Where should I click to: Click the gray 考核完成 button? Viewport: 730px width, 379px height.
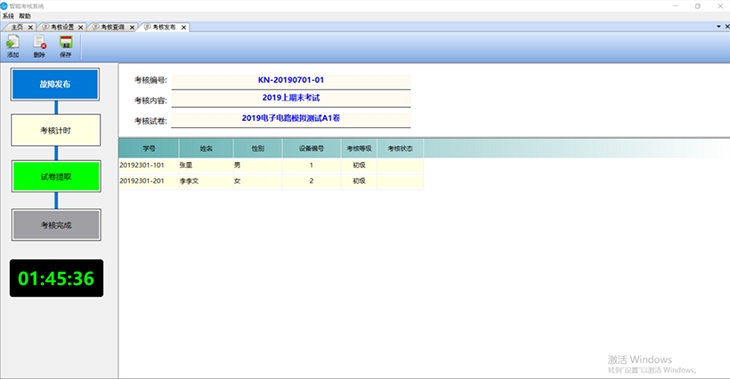coord(56,225)
